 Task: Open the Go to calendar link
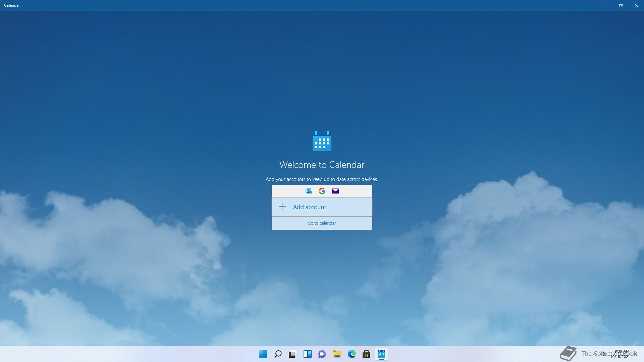322,223
